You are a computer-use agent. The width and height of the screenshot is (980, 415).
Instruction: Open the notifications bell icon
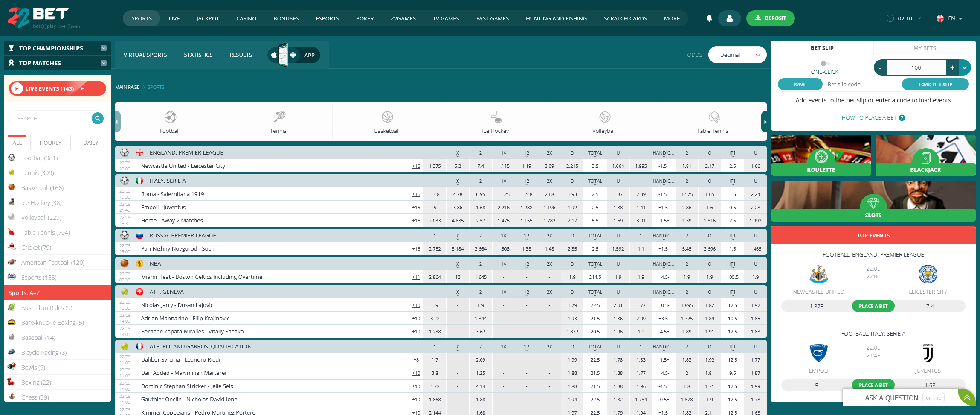pyautogui.click(x=709, y=18)
